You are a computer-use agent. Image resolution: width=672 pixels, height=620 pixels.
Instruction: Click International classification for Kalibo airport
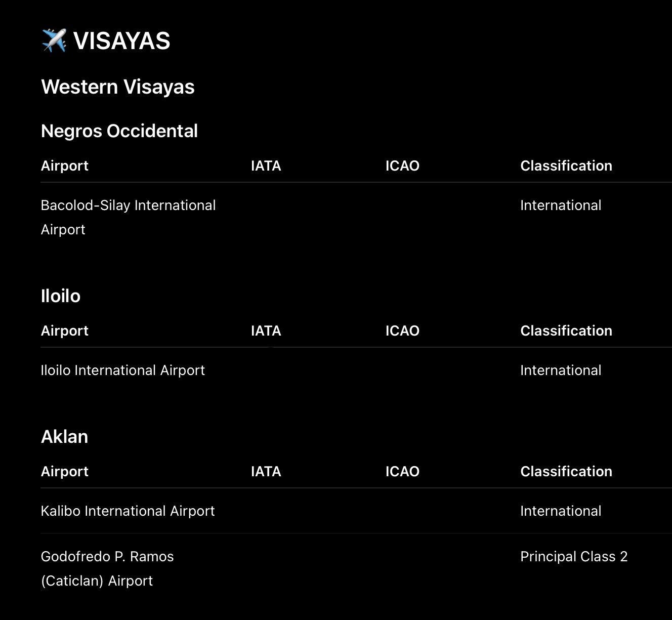[x=561, y=511]
